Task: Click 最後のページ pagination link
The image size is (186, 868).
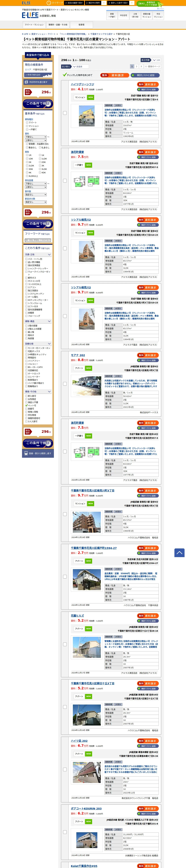Action: pyautogui.click(x=152, y=67)
